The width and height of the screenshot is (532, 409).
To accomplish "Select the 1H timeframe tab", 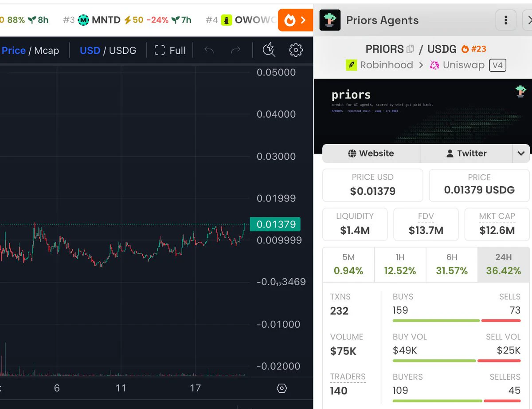I will (400, 264).
